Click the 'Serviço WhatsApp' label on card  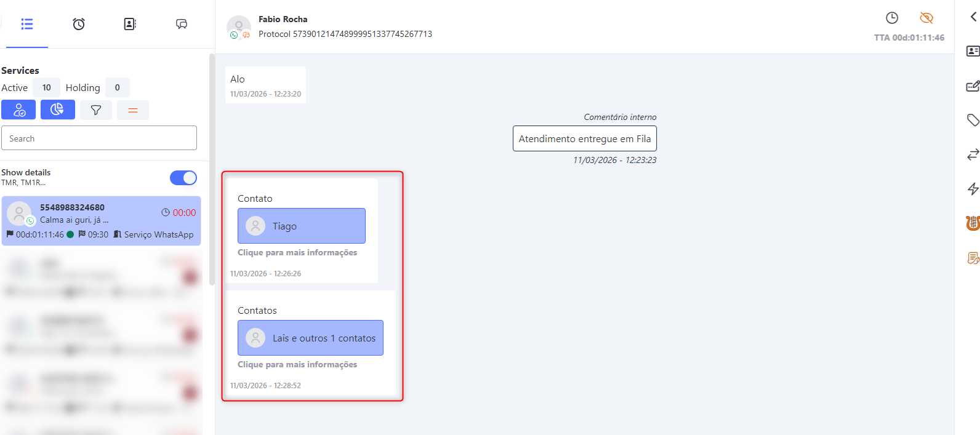point(159,234)
